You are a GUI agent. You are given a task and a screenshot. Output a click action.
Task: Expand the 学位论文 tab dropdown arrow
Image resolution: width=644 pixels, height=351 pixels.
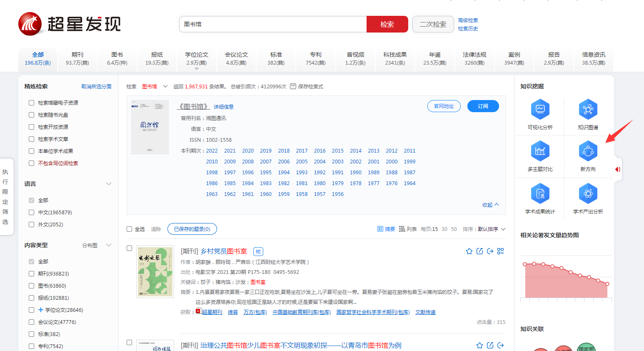(x=197, y=69)
